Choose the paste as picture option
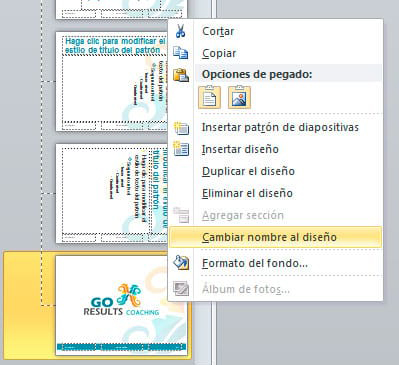Viewport: 399px width, 365px height. click(239, 97)
